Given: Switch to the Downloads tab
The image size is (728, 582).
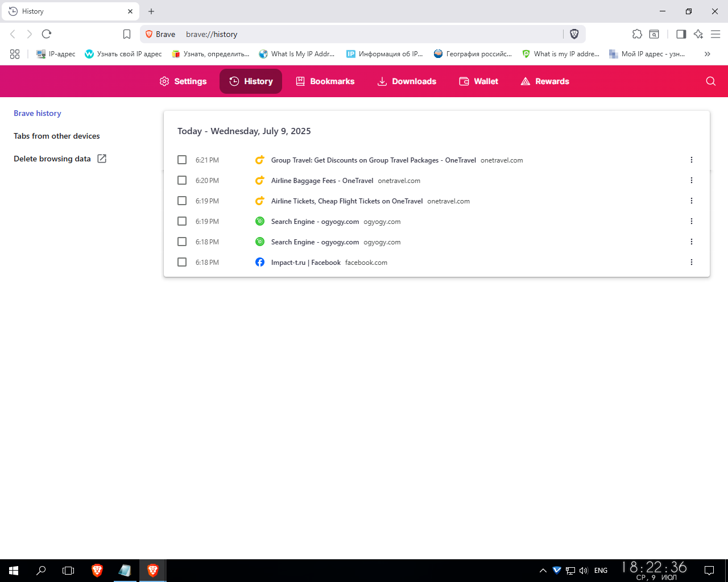Looking at the screenshot, I should pyautogui.click(x=407, y=81).
